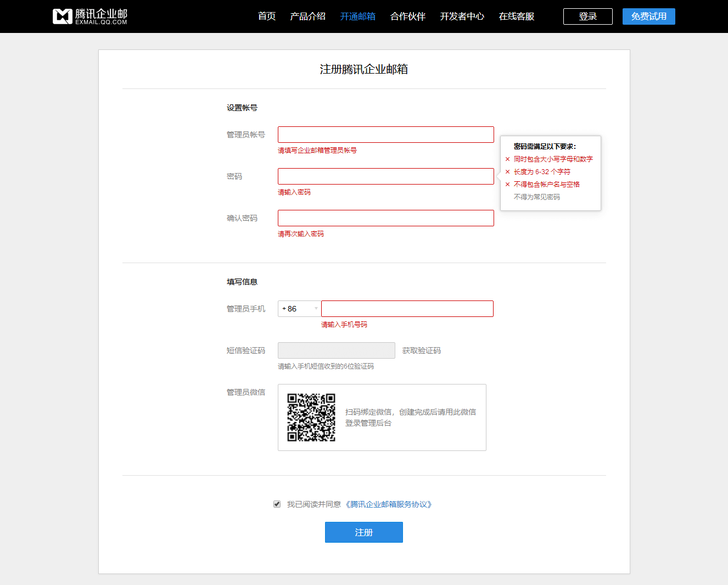Click the tooltip title 密码需满足以下要求
Viewport: 728px width, 585px height.
tap(545, 147)
